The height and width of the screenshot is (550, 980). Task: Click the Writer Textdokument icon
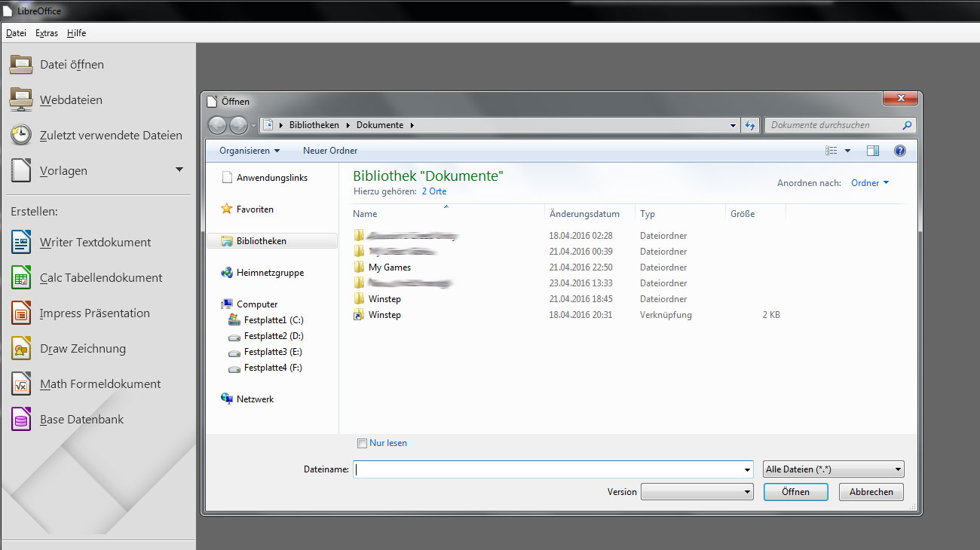(x=20, y=242)
